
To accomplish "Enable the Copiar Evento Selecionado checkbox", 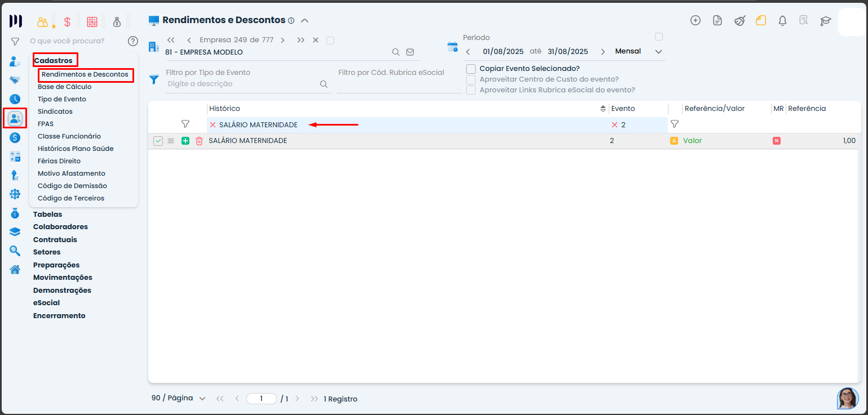I will (x=471, y=69).
